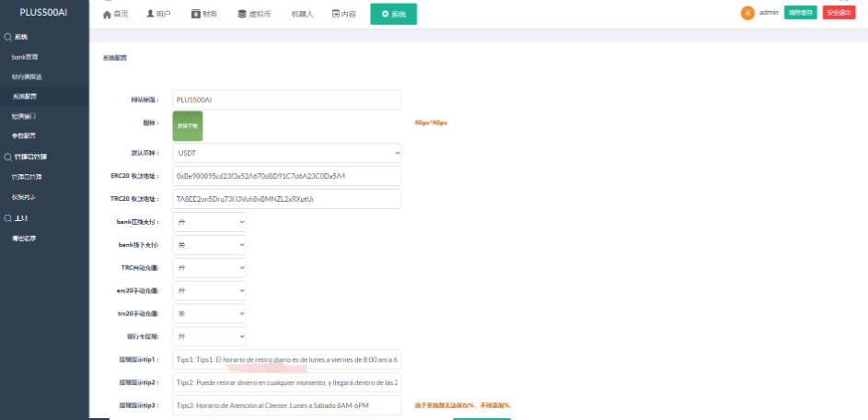Click the site title field PLUS500AI
The image size is (868, 420).
pyautogui.click(x=287, y=99)
